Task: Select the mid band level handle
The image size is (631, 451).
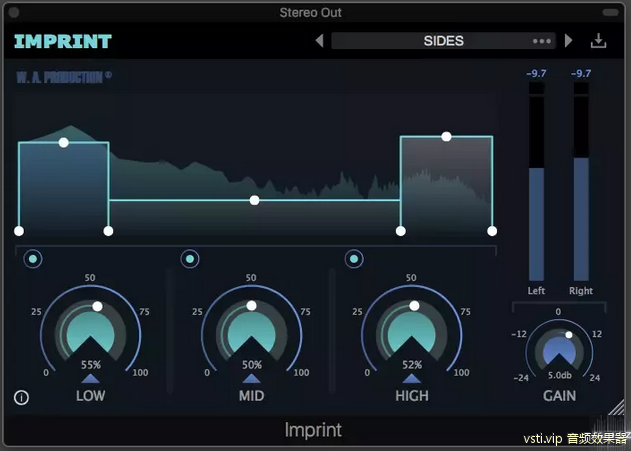Action: [254, 200]
